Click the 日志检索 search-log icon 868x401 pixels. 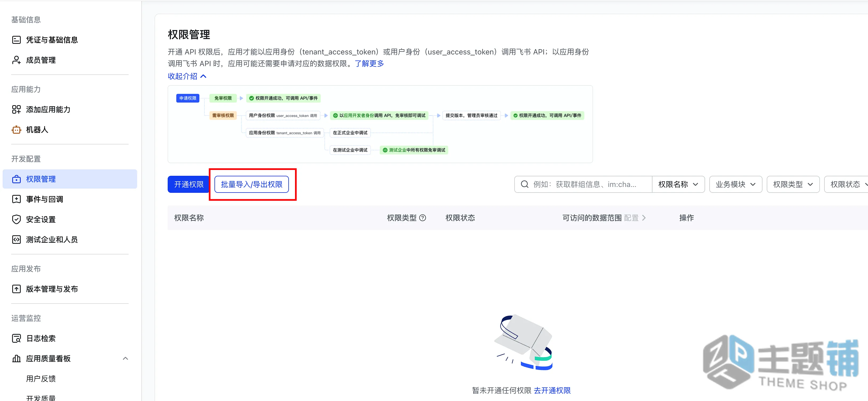coord(16,338)
